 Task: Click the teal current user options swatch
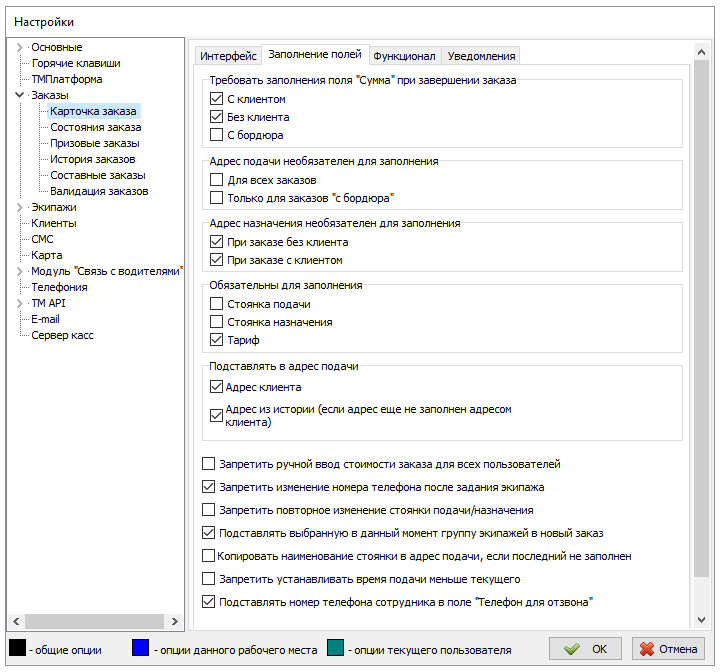(336, 649)
